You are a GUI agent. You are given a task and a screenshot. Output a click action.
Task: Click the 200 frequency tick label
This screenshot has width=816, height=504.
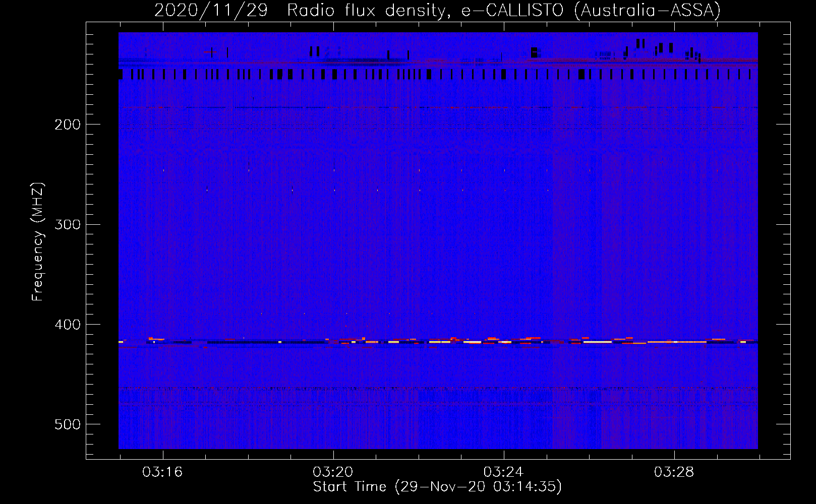[x=68, y=124]
